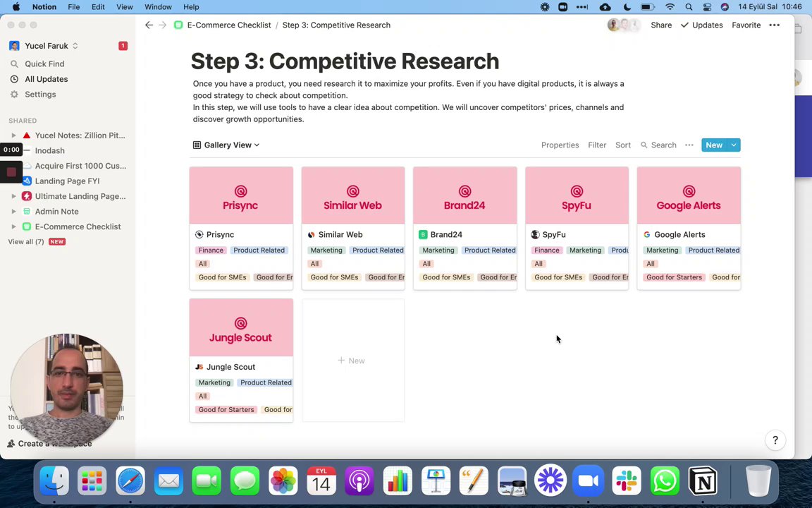Click Acquire First 1000 Cus... sidebar page
This screenshot has width=812, height=508.
point(81,166)
